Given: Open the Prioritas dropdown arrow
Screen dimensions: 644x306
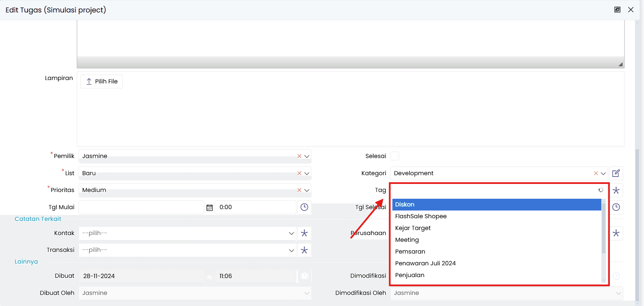Looking at the screenshot, I should pyautogui.click(x=307, y=190).
